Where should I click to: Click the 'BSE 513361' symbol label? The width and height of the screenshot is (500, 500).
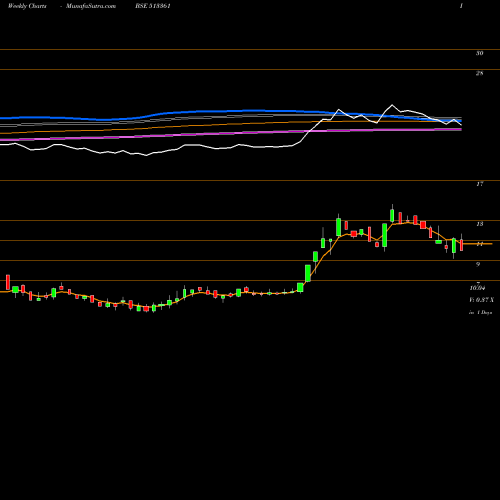(153, 6)
